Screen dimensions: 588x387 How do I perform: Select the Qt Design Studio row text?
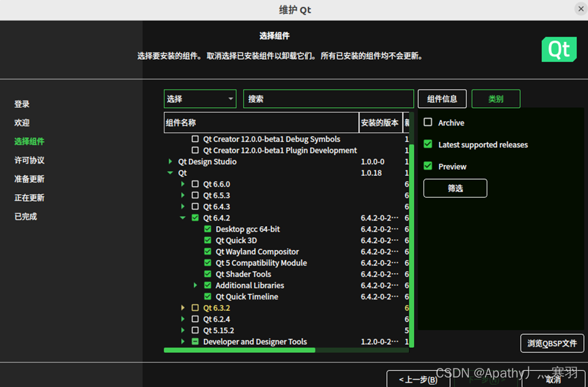click(x=207, y=162)
